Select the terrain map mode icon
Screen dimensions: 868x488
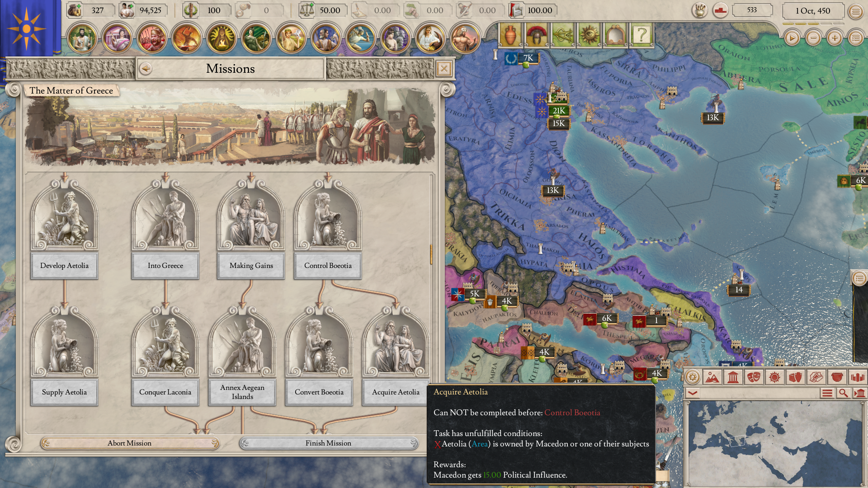click(712, 377)
